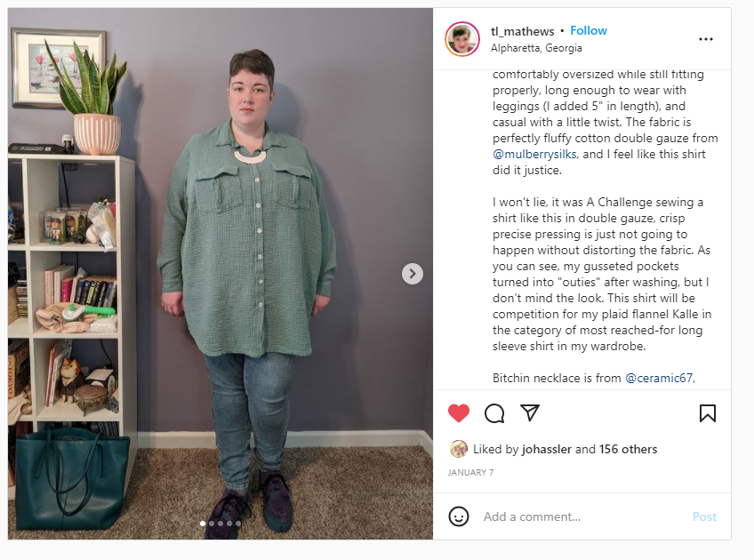
Task: Open the Alpharetta, Georgia location
Action: (x=536, y=48)
